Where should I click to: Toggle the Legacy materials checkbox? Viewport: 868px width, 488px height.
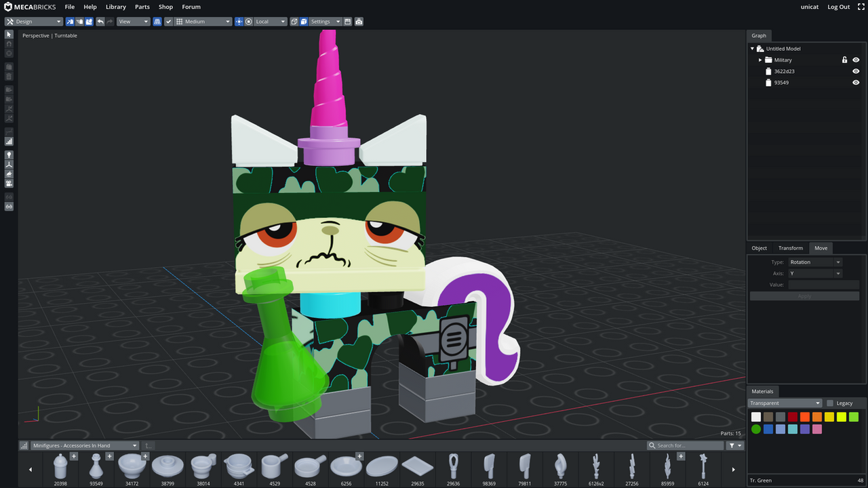tap(830, 403)
